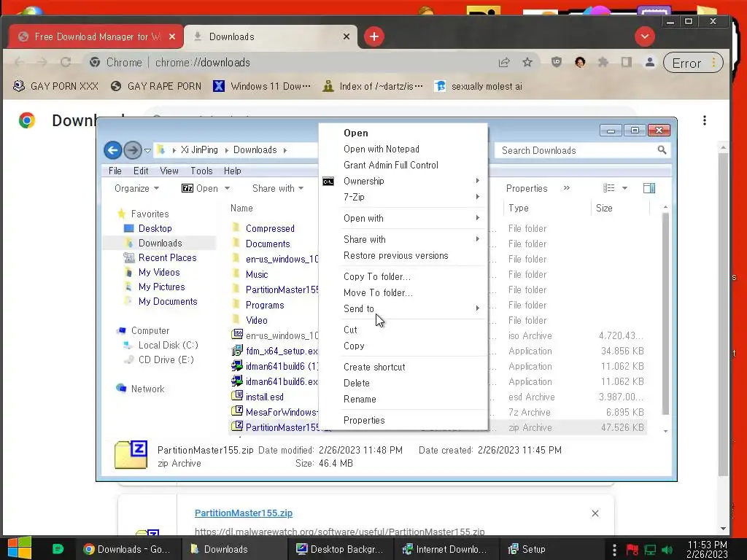Open the Explorer Tools menu
The image size is (747, 560).
(x=201, y=171)
